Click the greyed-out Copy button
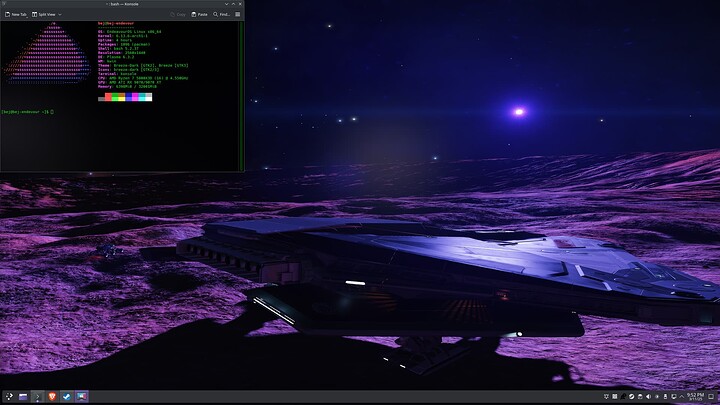 (x=178, y=14)
